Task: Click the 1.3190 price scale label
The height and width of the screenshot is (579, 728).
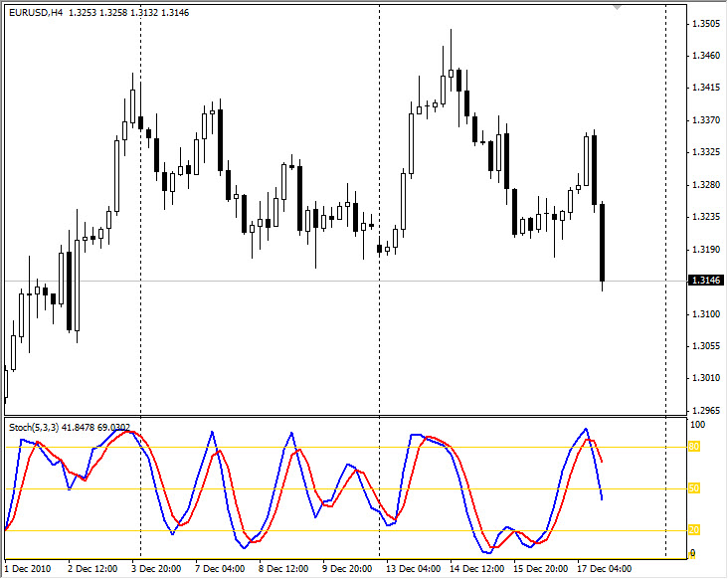Action: tap(706, 250)
